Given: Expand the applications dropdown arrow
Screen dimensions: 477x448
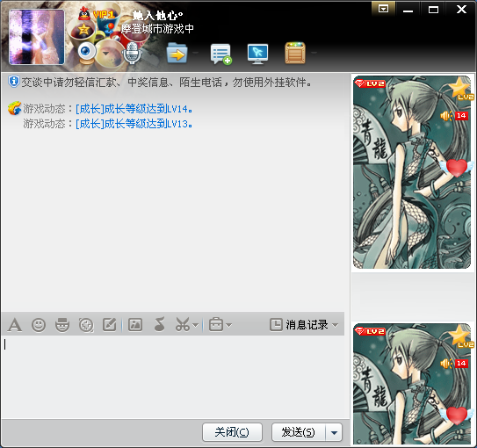Looking at the screenshot, I should click(314, 53).
